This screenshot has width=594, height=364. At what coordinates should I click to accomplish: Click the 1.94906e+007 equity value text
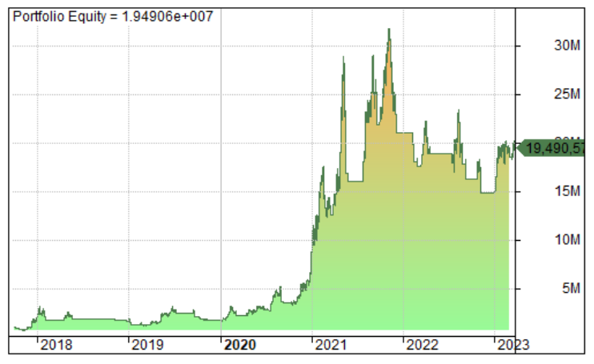tap(167, 17)
